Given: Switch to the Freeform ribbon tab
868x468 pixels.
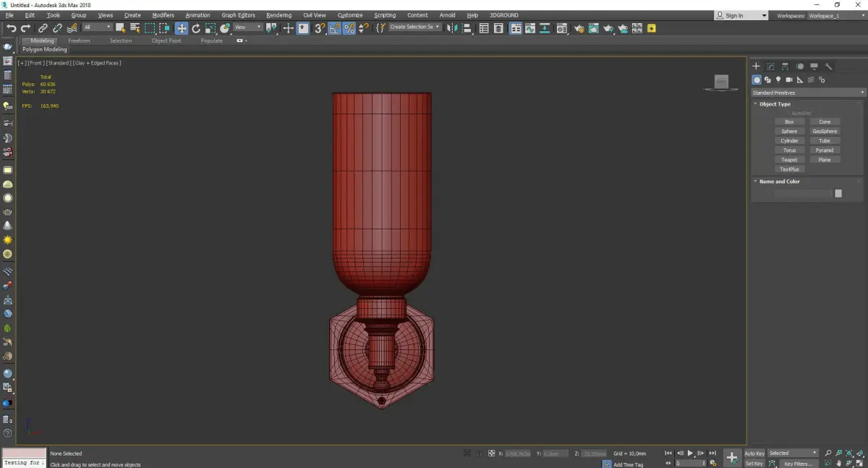Looking at the screenshot, I should 79,41.
